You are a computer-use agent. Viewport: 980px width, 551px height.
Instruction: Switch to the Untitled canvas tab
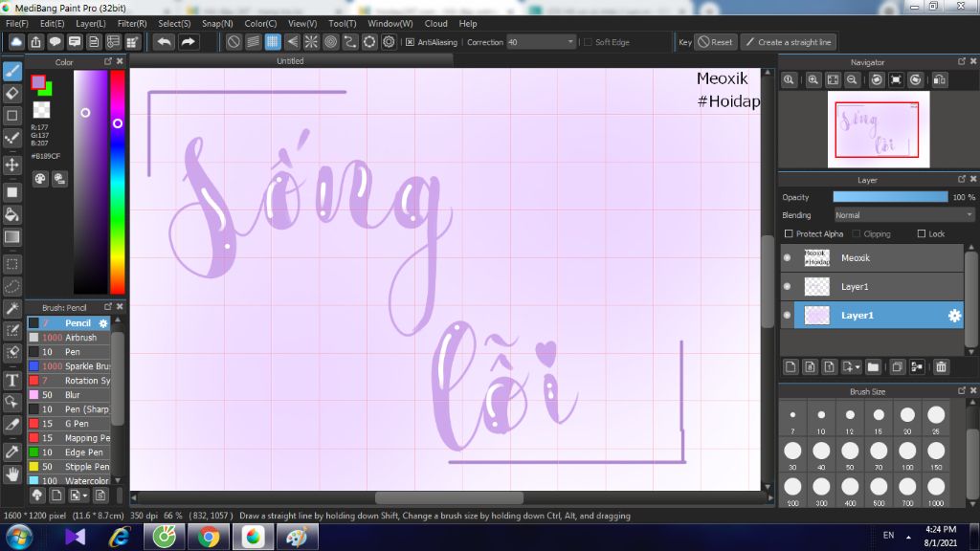click(x=290, y=60)
